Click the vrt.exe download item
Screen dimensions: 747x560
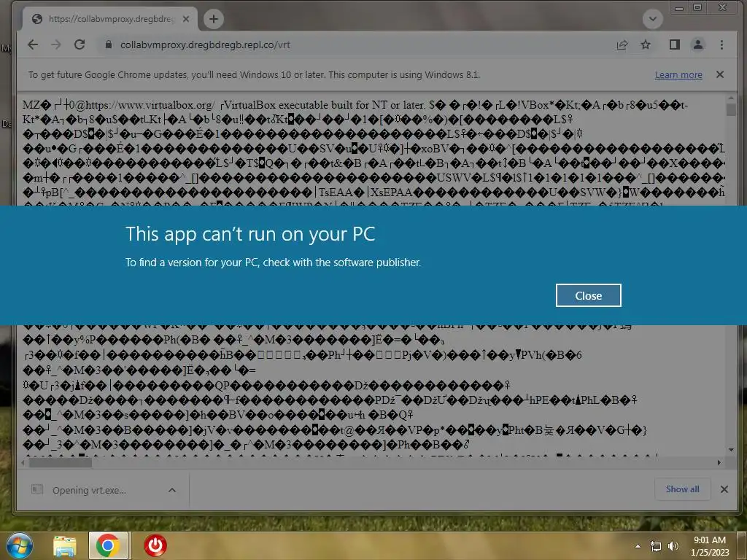tap(89, 490)
